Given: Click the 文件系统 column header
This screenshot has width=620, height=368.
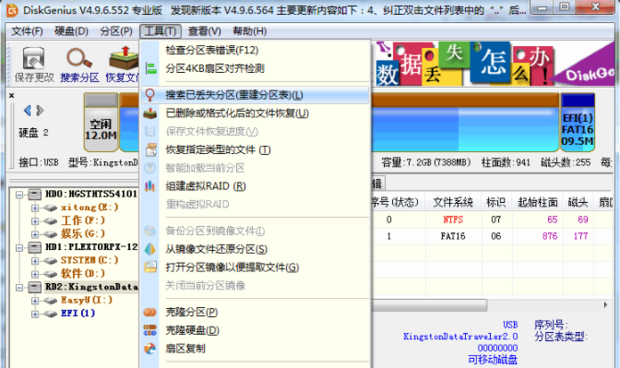Looking at the screenshot, I should (x=453, y=202).
